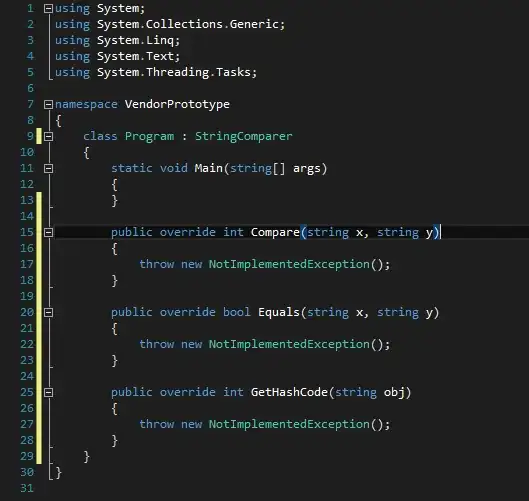
Task: Collapse the GetHashCode method region
Action: [49, 392]
